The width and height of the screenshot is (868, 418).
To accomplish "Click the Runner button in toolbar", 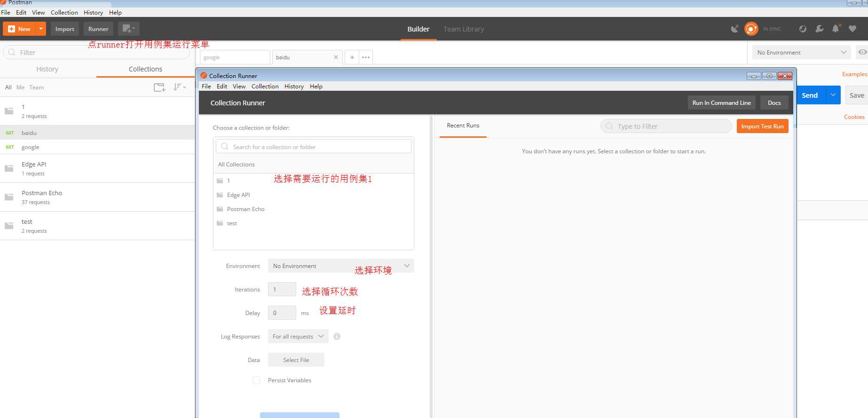I will click(x=98, y=29).
